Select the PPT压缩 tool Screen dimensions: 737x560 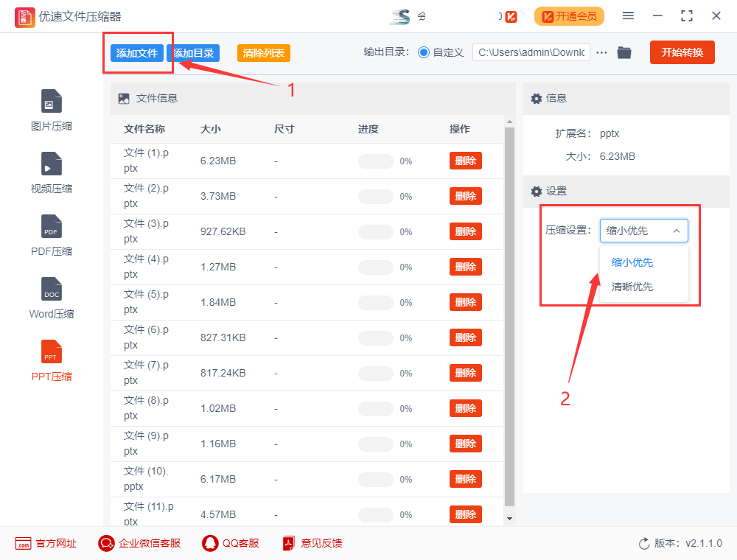[52, 360]
